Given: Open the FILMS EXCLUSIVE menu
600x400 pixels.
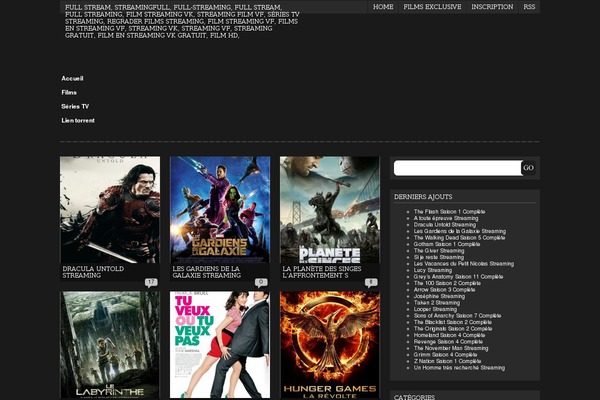Looking at the screenshot, I should click(x=432, y=7).
